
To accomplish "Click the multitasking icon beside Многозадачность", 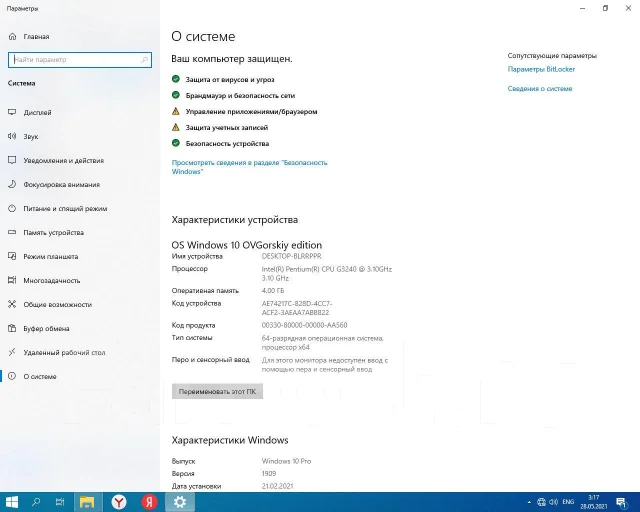I will 12,280.
